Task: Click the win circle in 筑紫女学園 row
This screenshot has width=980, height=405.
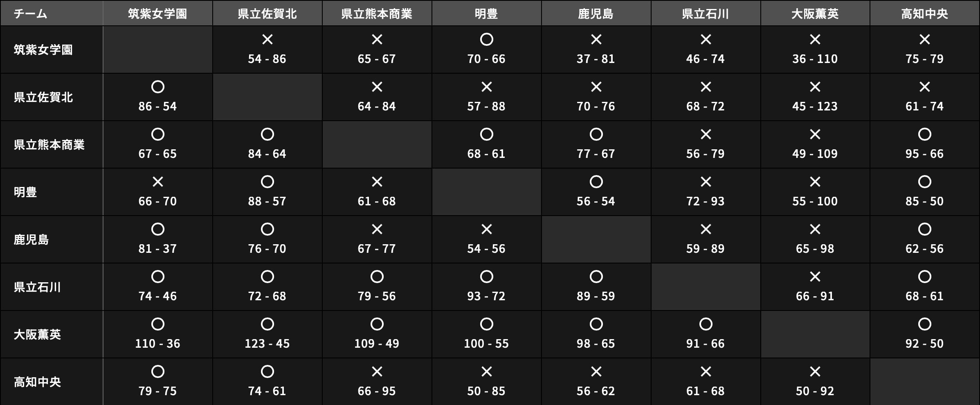Action: point(486,40)
